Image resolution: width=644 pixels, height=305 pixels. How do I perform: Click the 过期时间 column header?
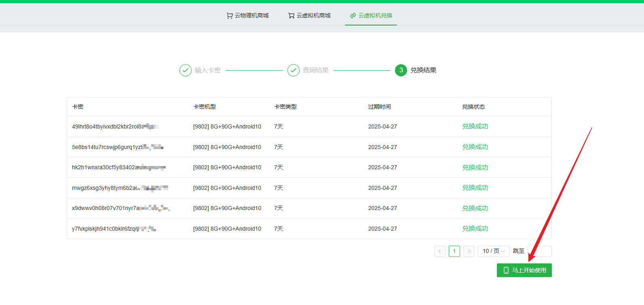pyautogui.click(x=379, y=107)
